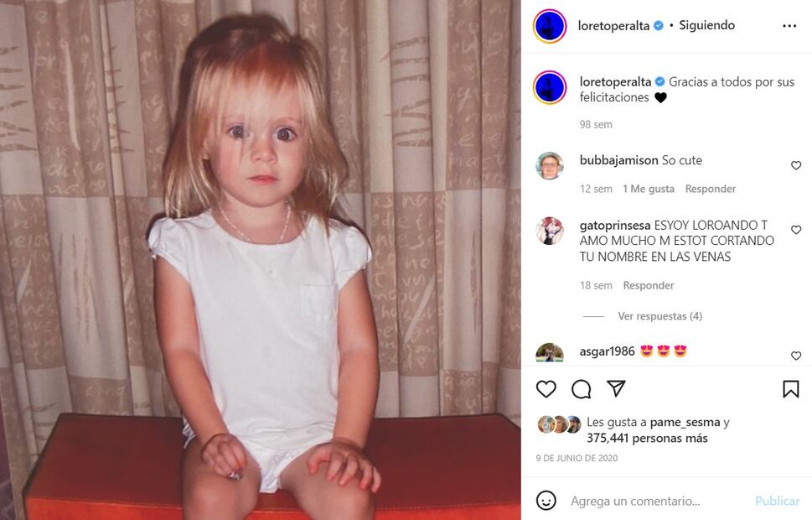Screen dimensions: 812x520
Task: Open emoji picker smiley icon
Action: pyautogui.click(x=546, y=501)
